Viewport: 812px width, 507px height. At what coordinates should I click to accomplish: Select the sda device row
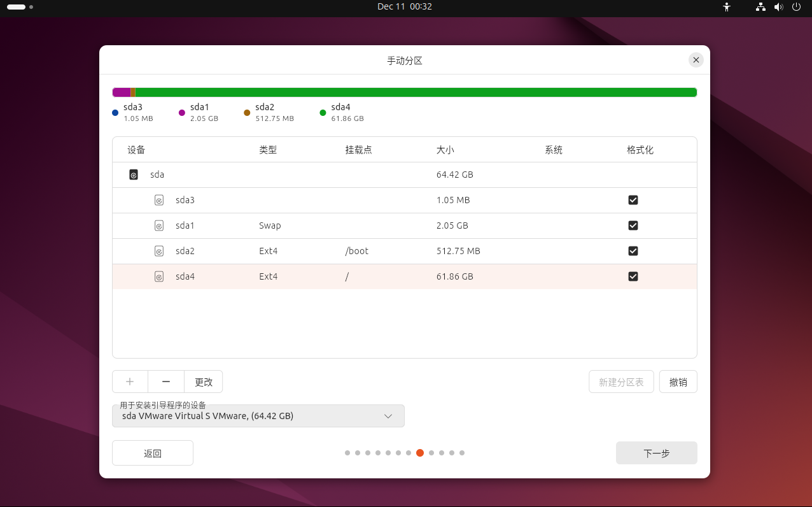click(405, 175)
